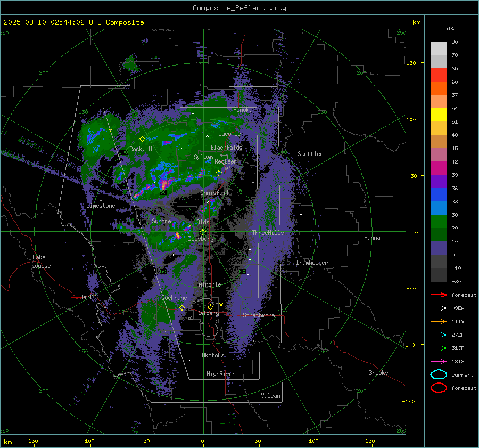Select the Sundre label
Screen dimensions: 479x448
(161, 221)
